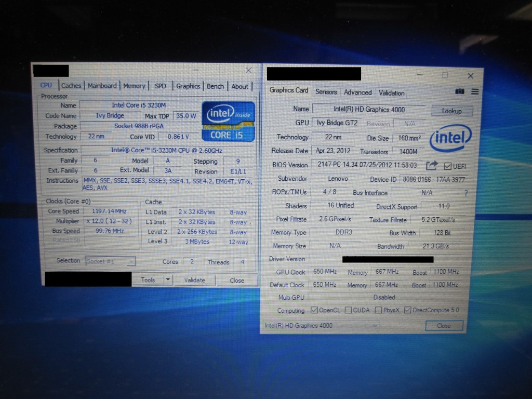Screen dimensions: 532x399
Task: Click the Texture Fillrate value 5.2 GTexel/s
Action: pos(438,220)
